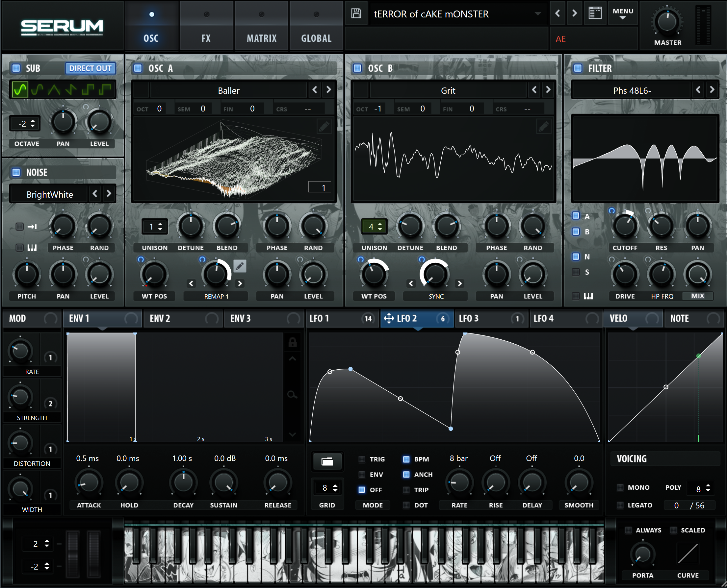Toggle OSC B power switch
727x588 pixels.
(x=357, y=68)
